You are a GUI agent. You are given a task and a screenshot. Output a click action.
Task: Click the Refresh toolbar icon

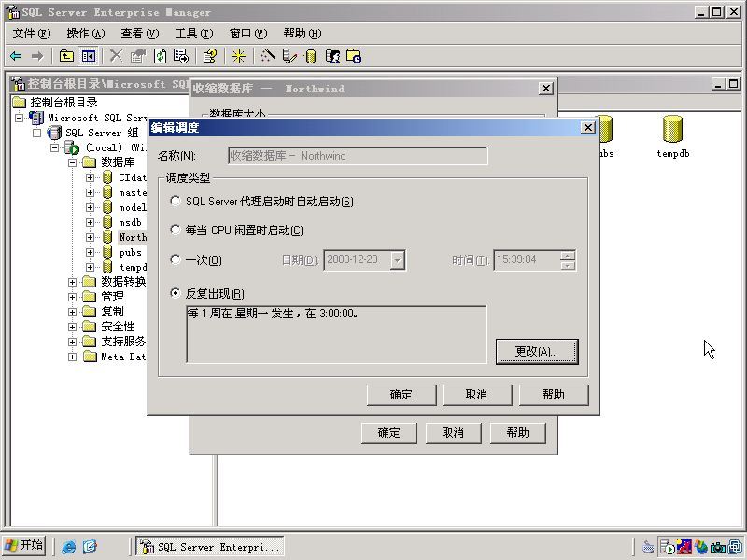[x=160, y=56]
